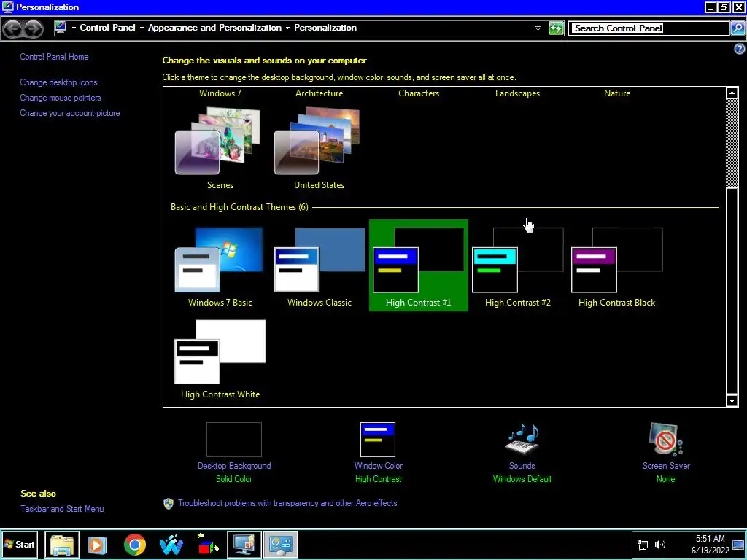The width and height of the screenshot is (747, 560).
Task: Click the Architecture theme label
Action: pyautogui.click(x=320, y=93)
